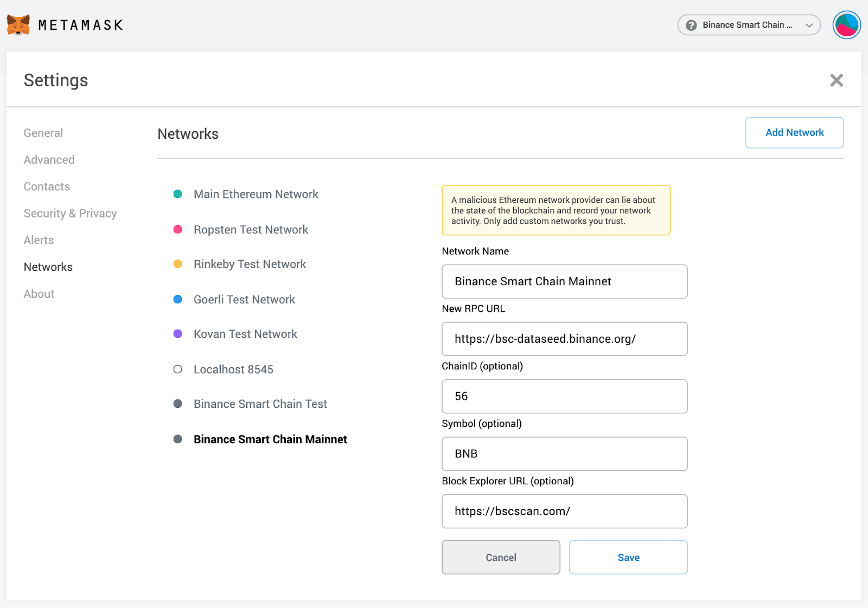Viewport: 868px width, 608px height.
Task: Click the blue Goerli network dot
Action: [177, 299]
